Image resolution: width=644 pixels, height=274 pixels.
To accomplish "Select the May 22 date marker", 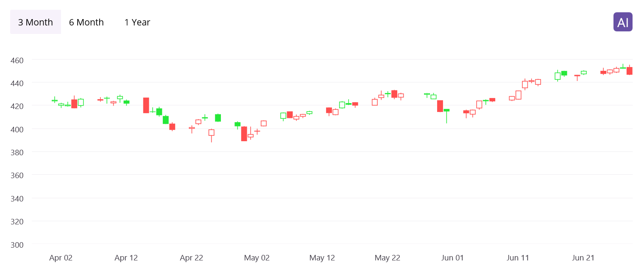I will (x=387, y=258).
